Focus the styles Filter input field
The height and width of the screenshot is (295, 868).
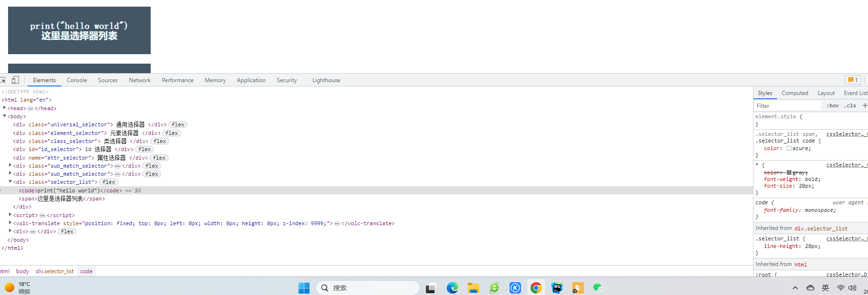(x=788, y=106)
